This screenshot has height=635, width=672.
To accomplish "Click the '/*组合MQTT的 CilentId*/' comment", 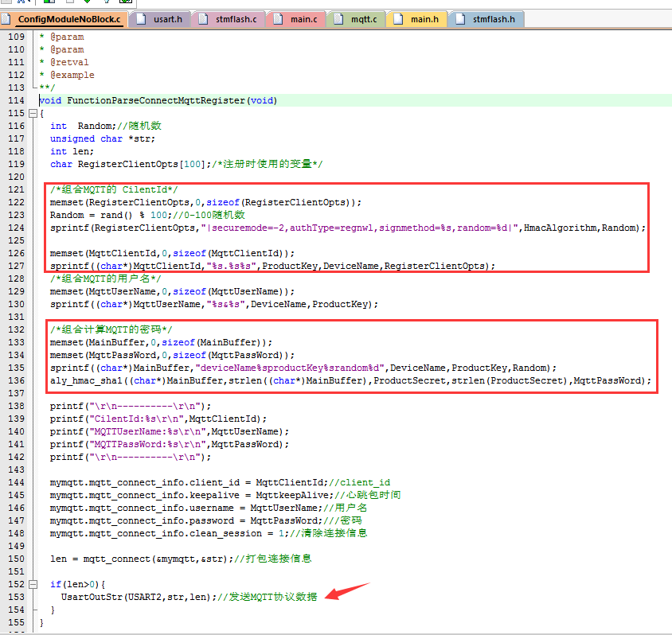I will tap(114, 189).
